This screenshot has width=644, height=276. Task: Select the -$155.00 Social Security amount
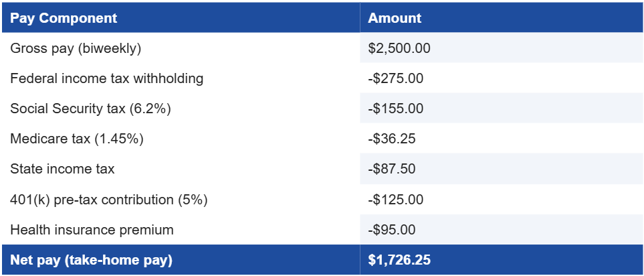pyautogui.click(x=395, y=109)
